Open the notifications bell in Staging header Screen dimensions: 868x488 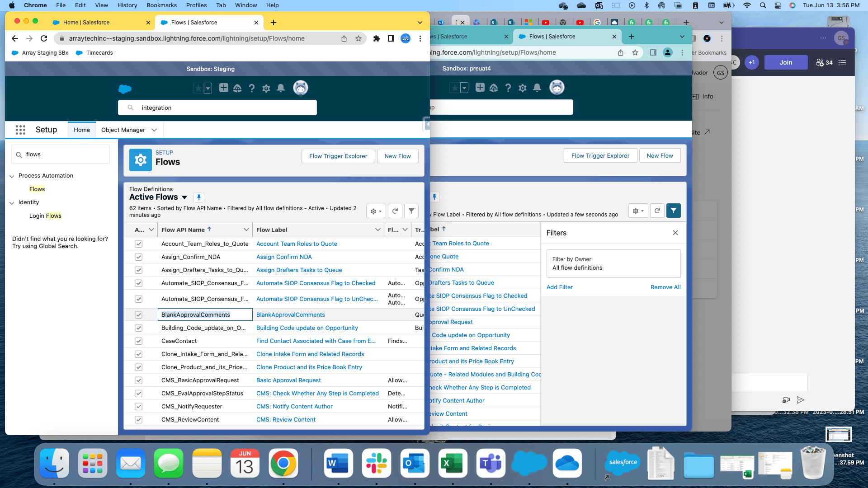click(x=281, y=88)
